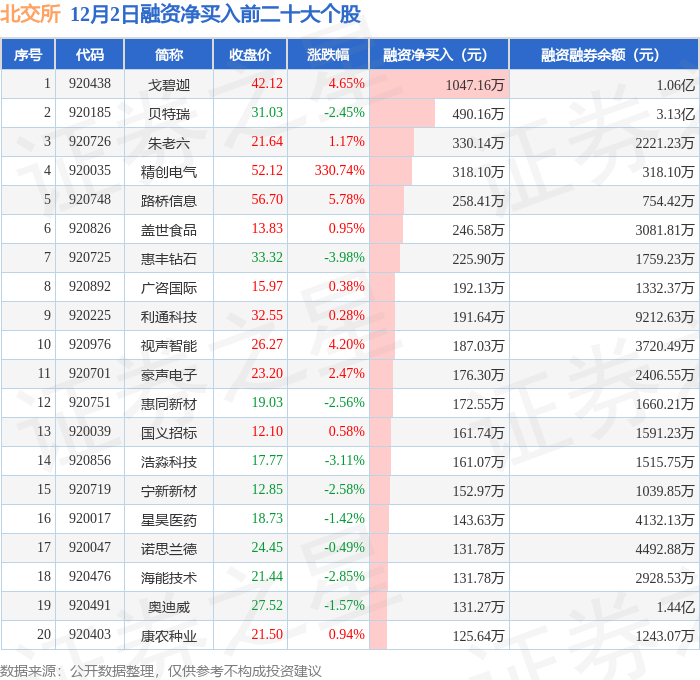Click the 涨跌幅 column header

[x=328, y=54]
